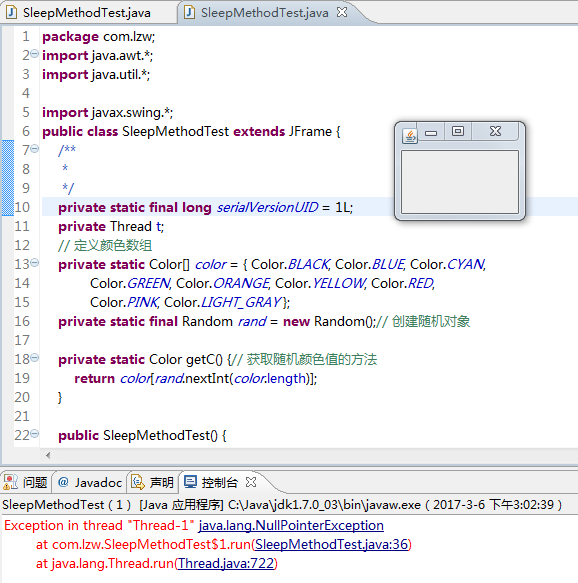Switch to the first SleepMethodTest.java editor tab
This screenshot has width=578, height=583.
point(86,13)
